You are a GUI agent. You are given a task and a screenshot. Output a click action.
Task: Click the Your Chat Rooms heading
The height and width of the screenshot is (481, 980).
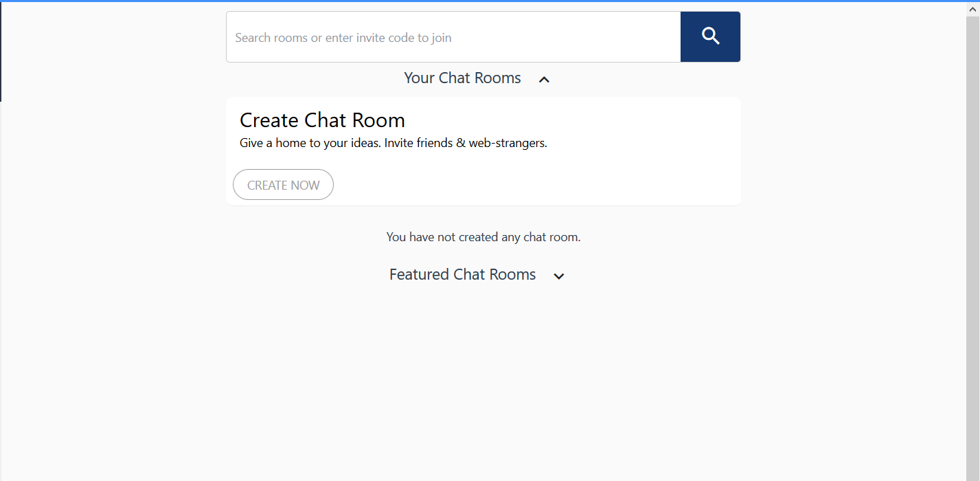pos(462,78)
